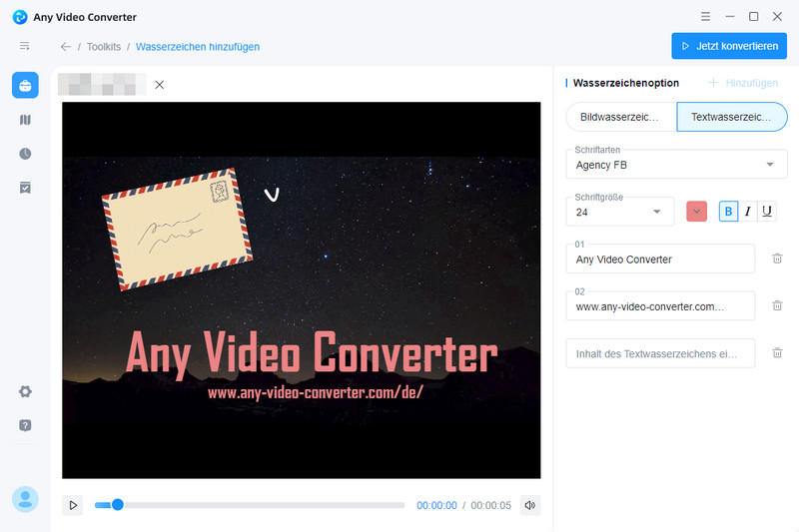Image resolution: width=799 pixels, height=532 pixels.
Task: Open the sidebar icon below Toolkits
Action: (x=25, y=120)
